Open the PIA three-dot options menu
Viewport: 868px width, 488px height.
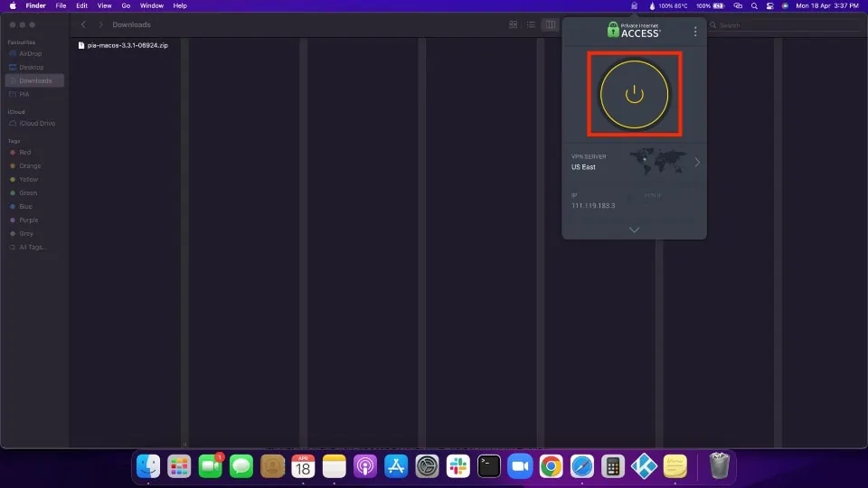coord(695,32)
